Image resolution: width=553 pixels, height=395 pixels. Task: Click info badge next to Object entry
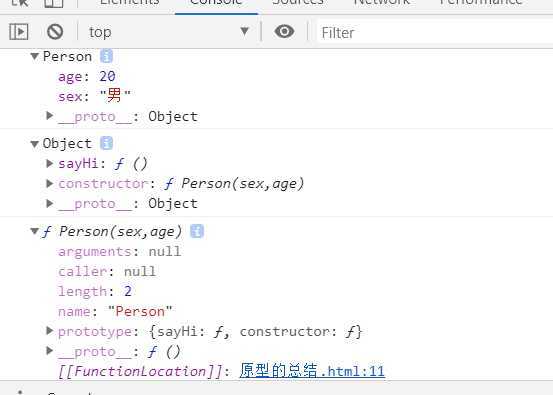(106, 143)
